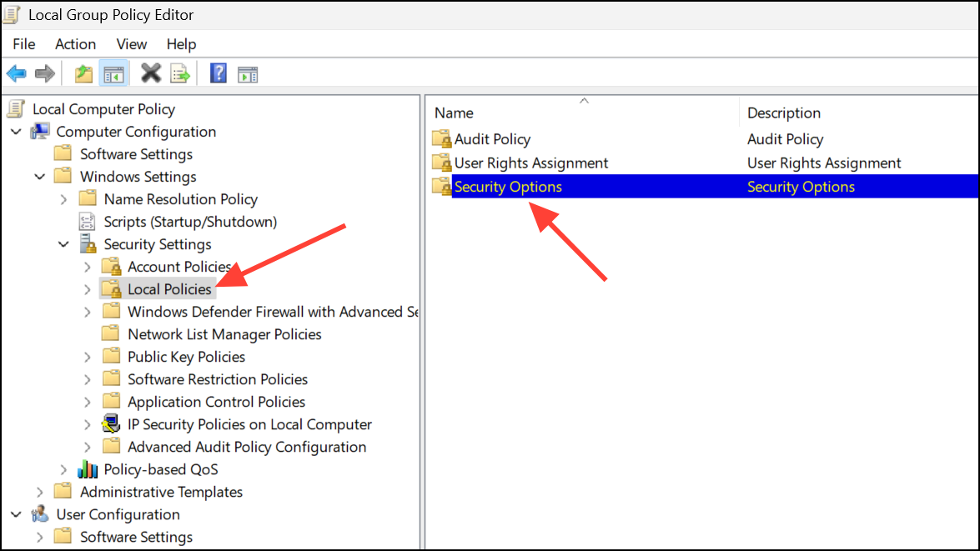Toggle the Show/Hide Console Tree icon

(113, 74)
